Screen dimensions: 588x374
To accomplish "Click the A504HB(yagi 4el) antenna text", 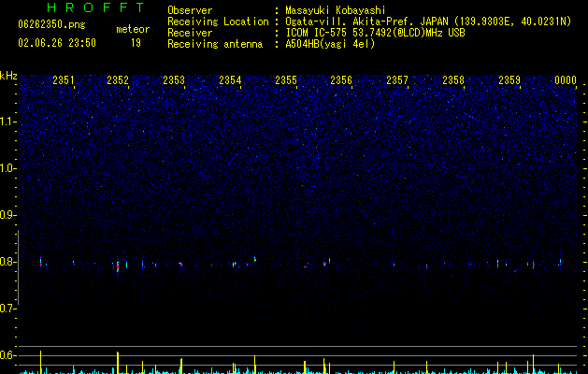I will click(x=330, y=44).
